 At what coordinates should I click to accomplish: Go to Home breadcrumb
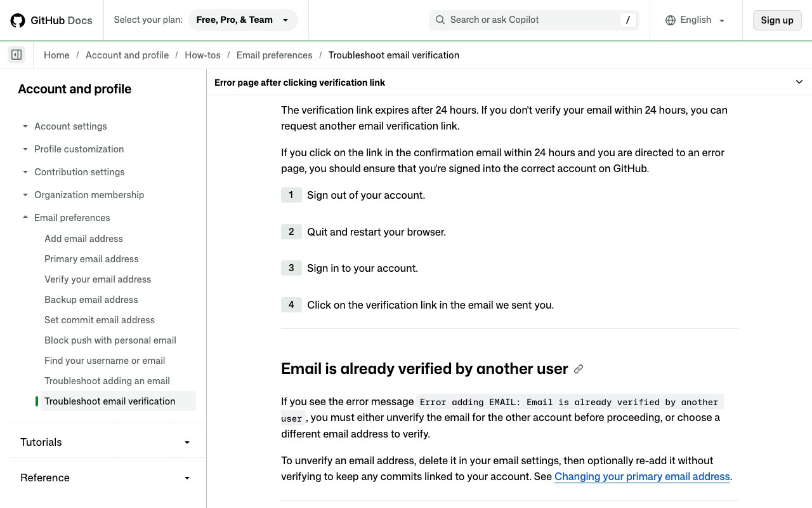click(56, 55)
